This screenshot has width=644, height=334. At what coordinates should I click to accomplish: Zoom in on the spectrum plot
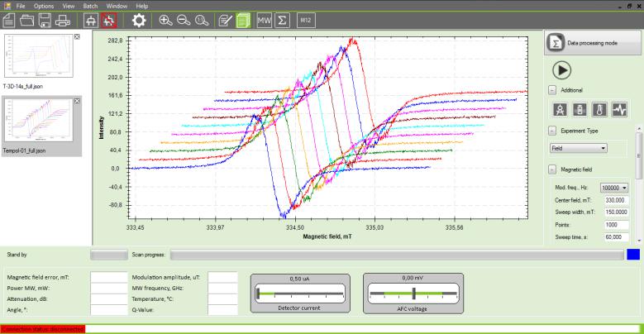click(x=166, y=21)
